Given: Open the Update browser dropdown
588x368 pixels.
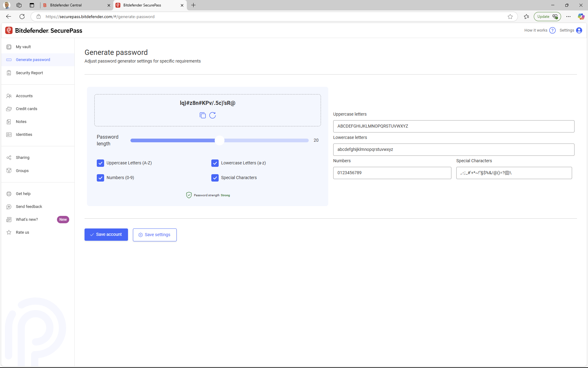Looking at the screenshot, I should [x=547, y=17].
